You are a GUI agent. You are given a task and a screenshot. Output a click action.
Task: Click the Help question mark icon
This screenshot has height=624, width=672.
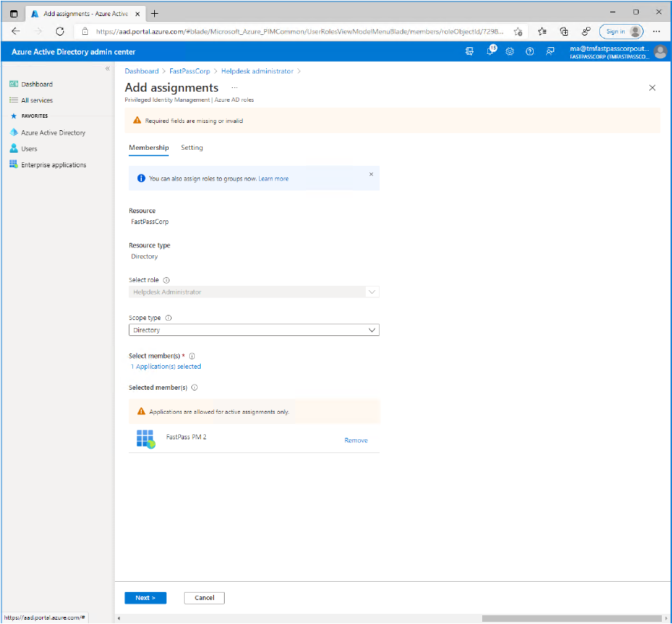point(529,52)
